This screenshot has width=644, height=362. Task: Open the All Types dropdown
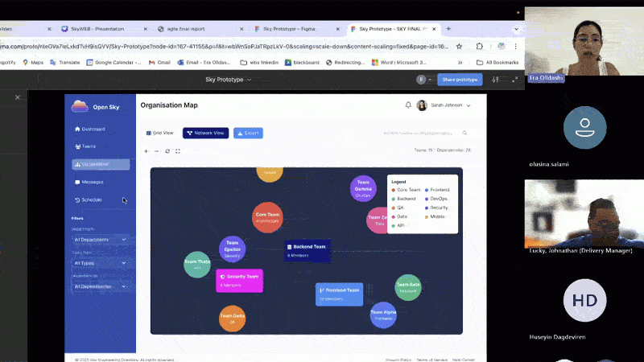point(100,263)
